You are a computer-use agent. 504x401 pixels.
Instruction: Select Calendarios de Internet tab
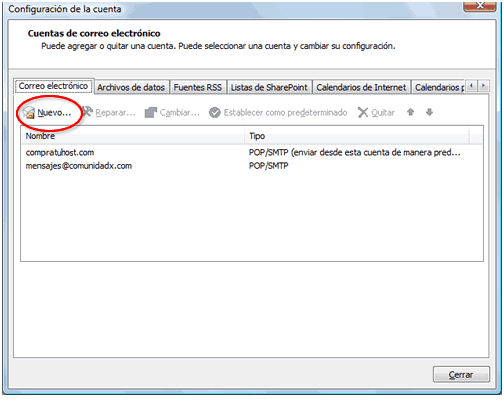point(361,87)
